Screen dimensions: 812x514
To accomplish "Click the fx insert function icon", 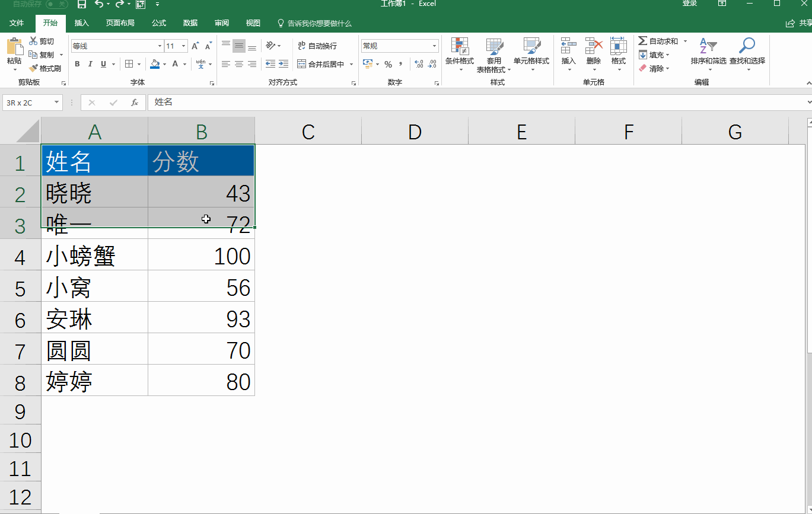I will coord(135,103).
